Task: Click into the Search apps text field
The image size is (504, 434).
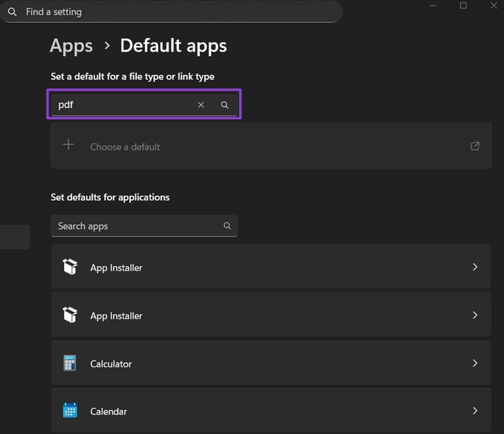Action: click(135, 226)
